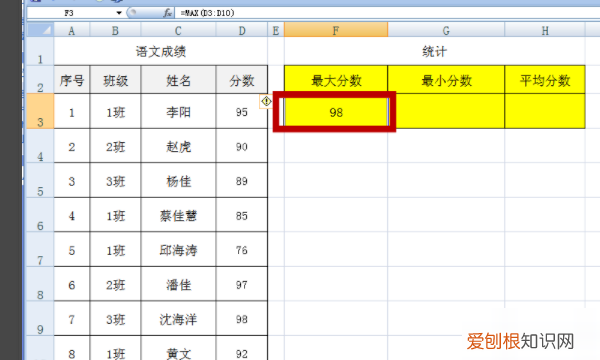Select row 2 header
This screenshot has width=600, height=360.
40,80
